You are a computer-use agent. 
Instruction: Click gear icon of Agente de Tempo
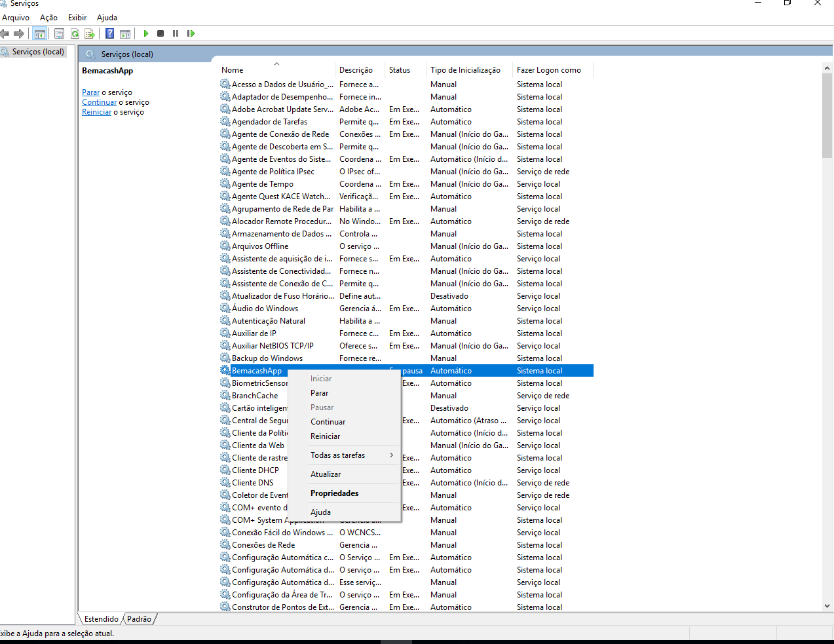click(225, 184)
